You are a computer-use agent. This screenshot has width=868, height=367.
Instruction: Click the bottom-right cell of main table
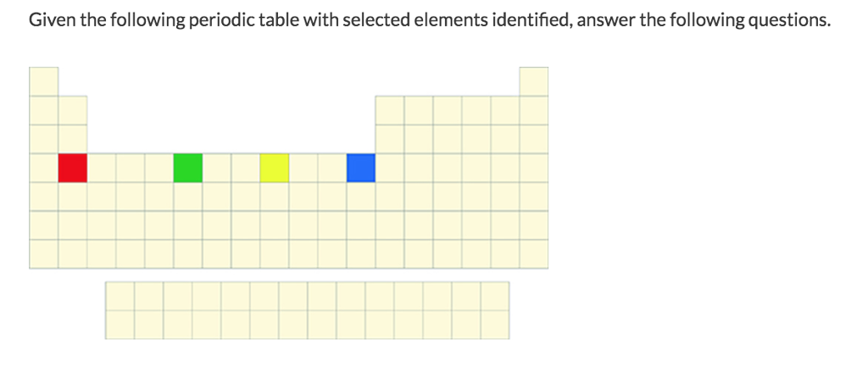tap(534, 254)
